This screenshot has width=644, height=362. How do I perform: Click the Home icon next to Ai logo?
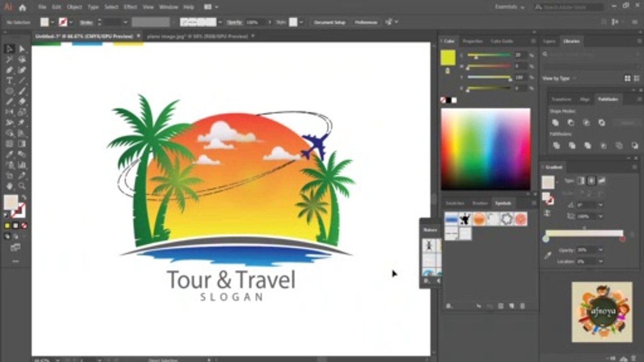22,8
